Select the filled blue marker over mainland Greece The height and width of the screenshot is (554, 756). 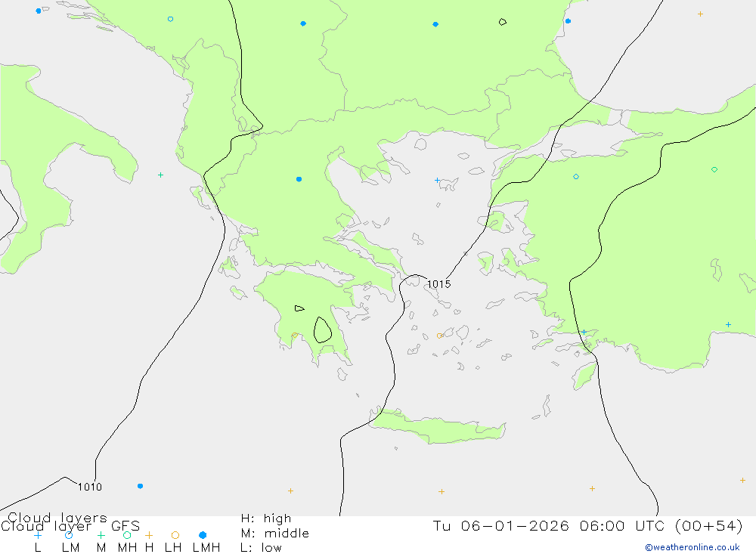tap(299, 179)
